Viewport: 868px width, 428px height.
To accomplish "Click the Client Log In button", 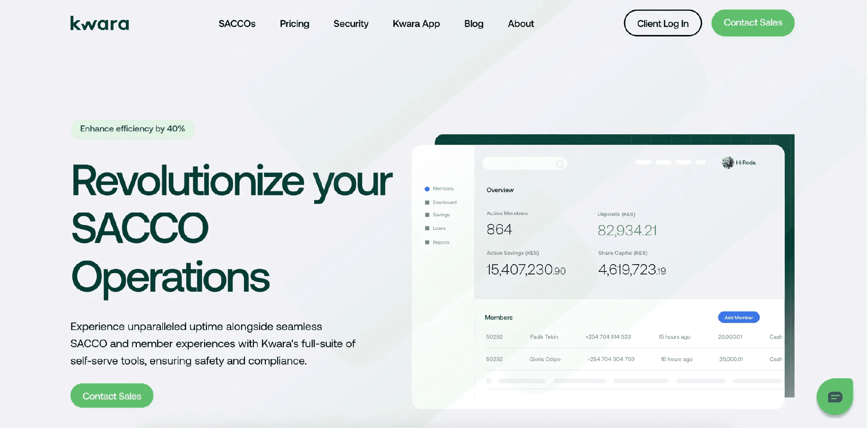I will tap(662, 23).
